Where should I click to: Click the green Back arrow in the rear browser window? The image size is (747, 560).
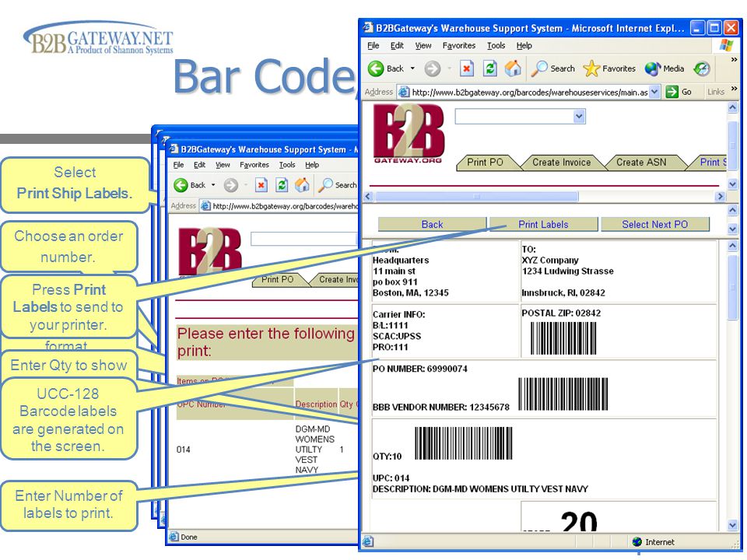[181, 185]
